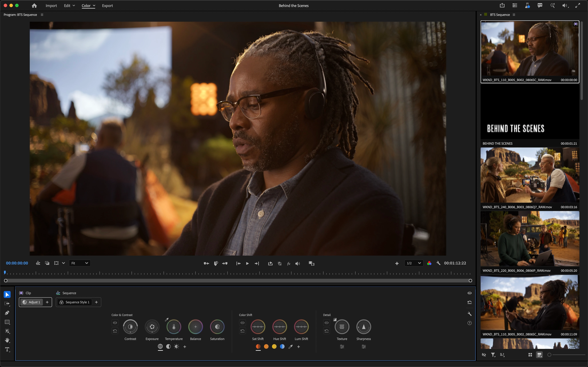Viewport: 588px width, 367px height.
Task: Expand the Edit workspace dropdown
Action: click(69, 6)
